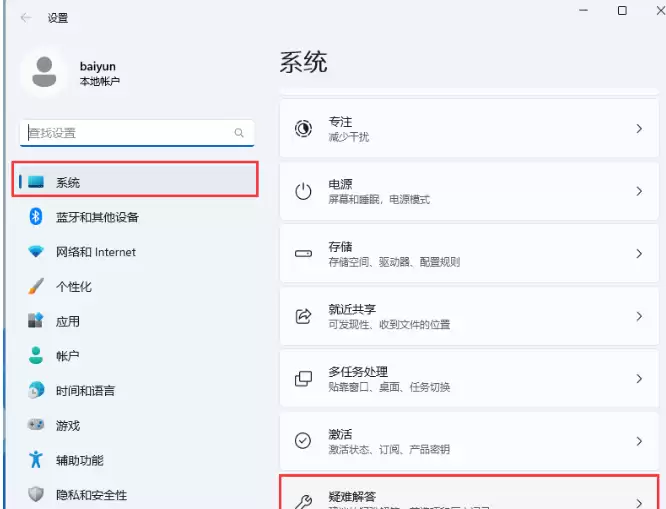Click the share icon for 就近共享
This screenshot has width=666, height=509.
point(303,316)
